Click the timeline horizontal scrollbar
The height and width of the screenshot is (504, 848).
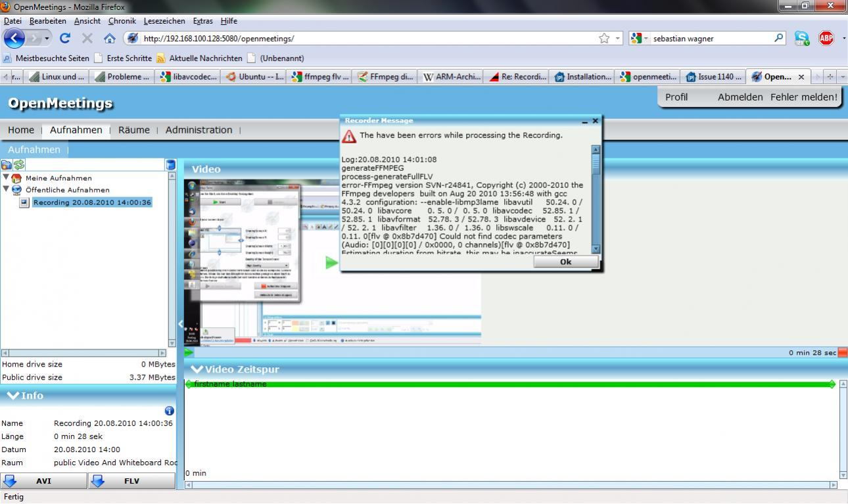[x=511, y=485]
